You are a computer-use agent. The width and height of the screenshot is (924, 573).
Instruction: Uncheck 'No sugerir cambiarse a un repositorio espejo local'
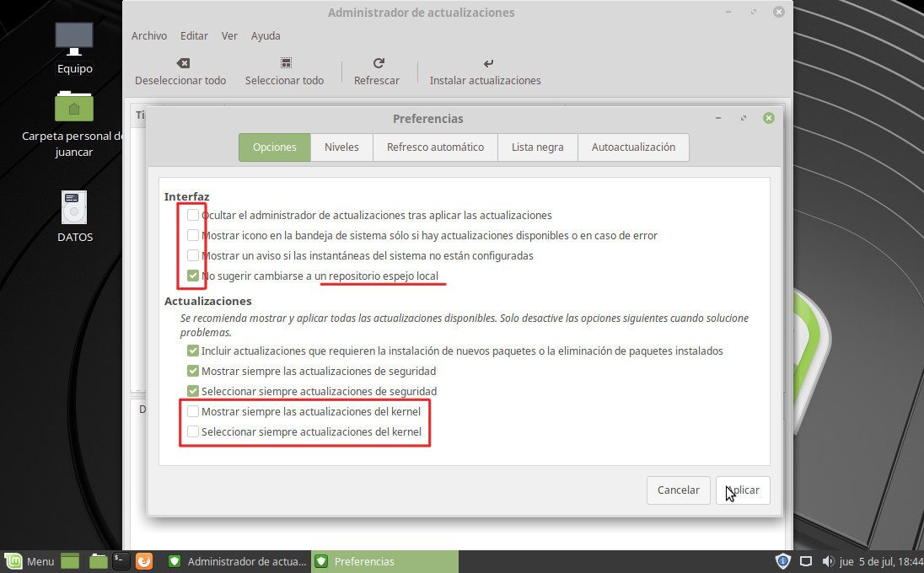pyautogui.click(x=193, y=276)
